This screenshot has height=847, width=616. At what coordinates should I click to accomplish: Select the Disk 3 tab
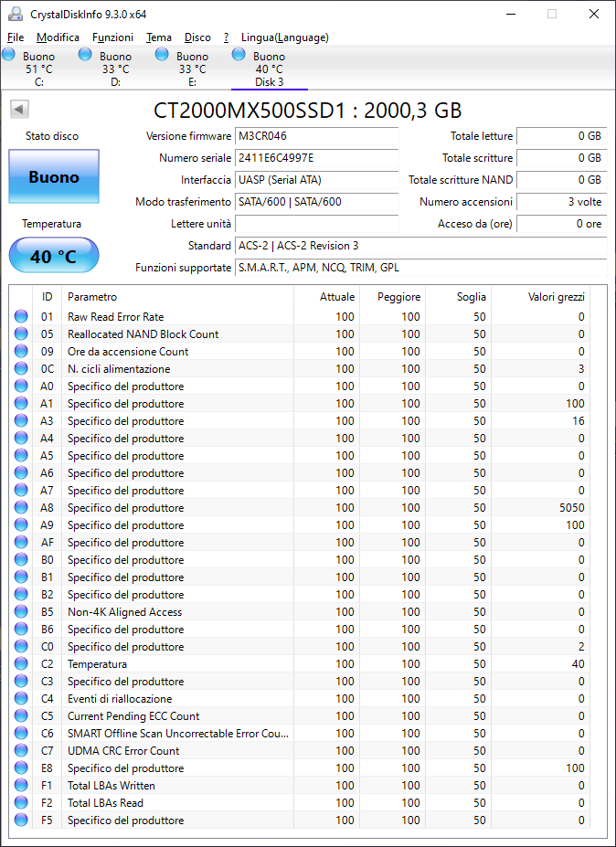coord(269,69)
